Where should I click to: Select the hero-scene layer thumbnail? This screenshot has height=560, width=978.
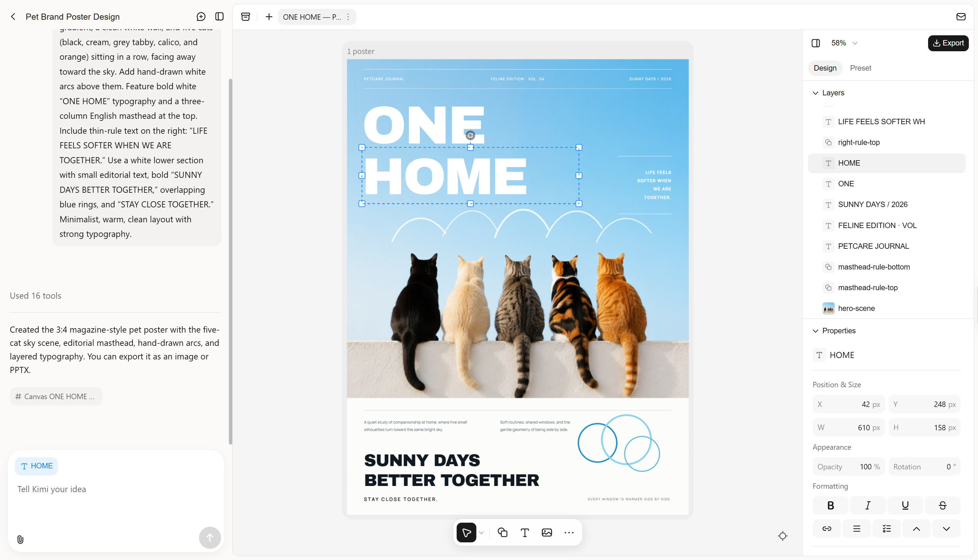pos(828,309)
